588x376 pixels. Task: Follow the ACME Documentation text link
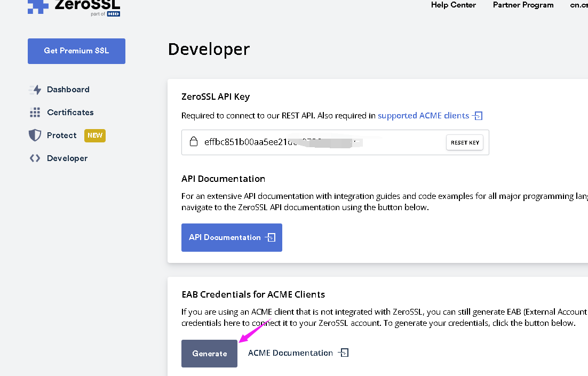[290, 353]
